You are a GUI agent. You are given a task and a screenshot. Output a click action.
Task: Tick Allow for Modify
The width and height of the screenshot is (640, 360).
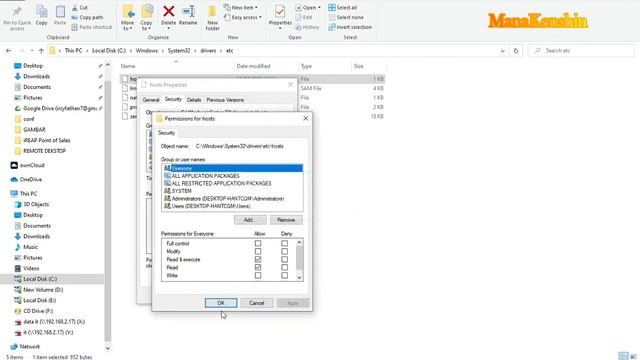tap(258, 251)
